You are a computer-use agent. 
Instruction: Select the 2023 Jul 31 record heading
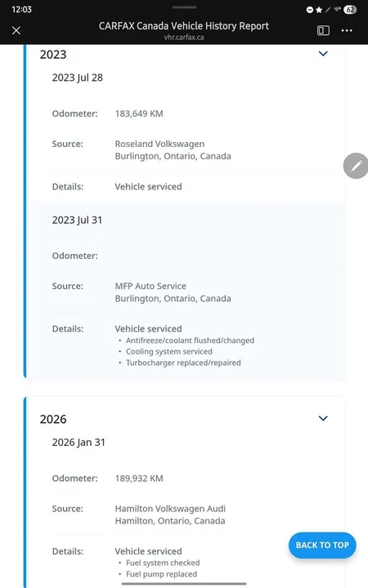[77, 220]
